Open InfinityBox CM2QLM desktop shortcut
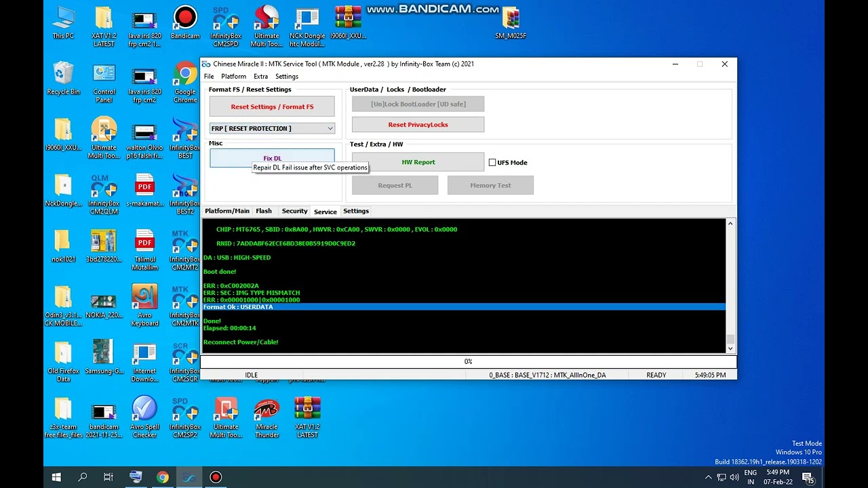The image size is (868, 488). [x=104, y=193]
